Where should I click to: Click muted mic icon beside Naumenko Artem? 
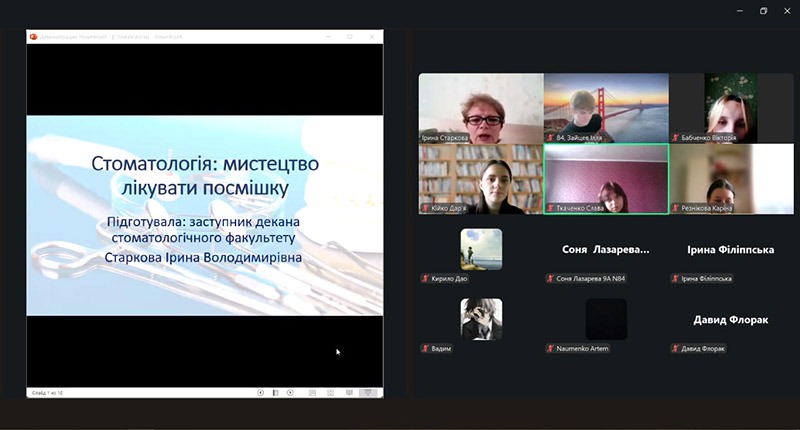[550, 348]
